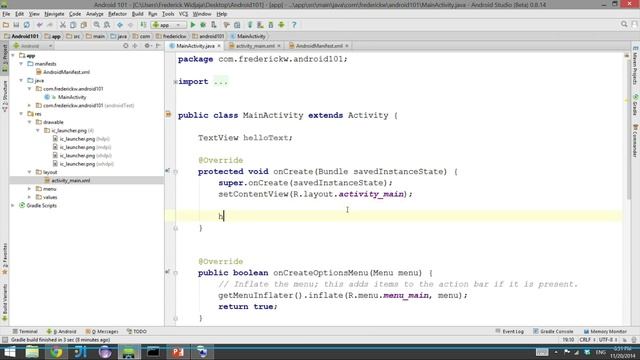Click Collapse All icon in project panel
Image resolution: width=640 pixels, height=360 pixels.
click(135, 46)
